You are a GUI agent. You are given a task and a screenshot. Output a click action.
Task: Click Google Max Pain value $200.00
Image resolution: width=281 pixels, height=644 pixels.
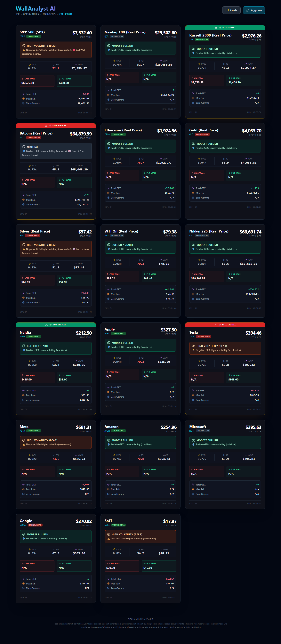click(x=84, y=583)
